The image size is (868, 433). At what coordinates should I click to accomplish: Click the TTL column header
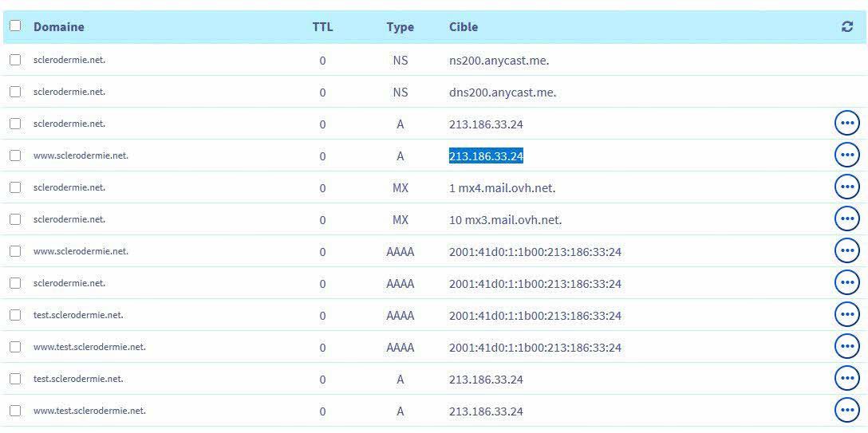(322, 27)
